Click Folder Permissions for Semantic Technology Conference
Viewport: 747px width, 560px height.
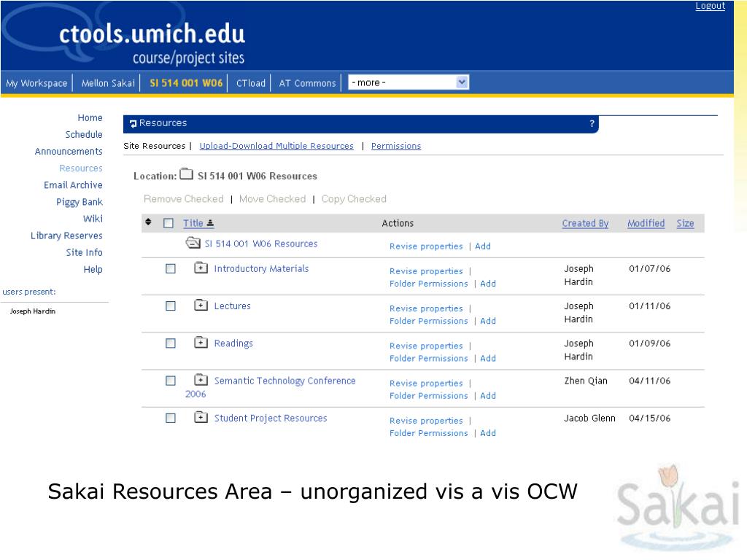pos(429,396)
